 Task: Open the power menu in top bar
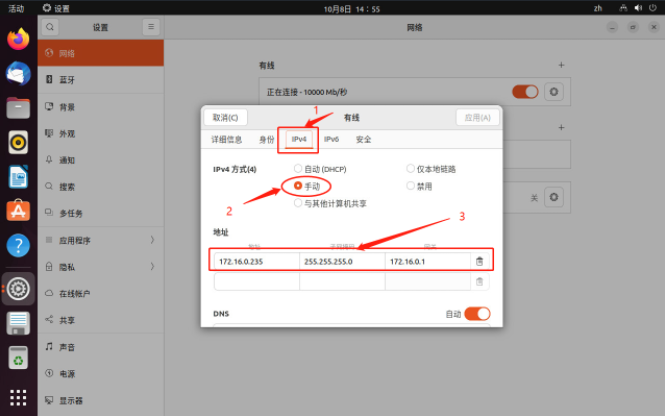pos(653,8)
